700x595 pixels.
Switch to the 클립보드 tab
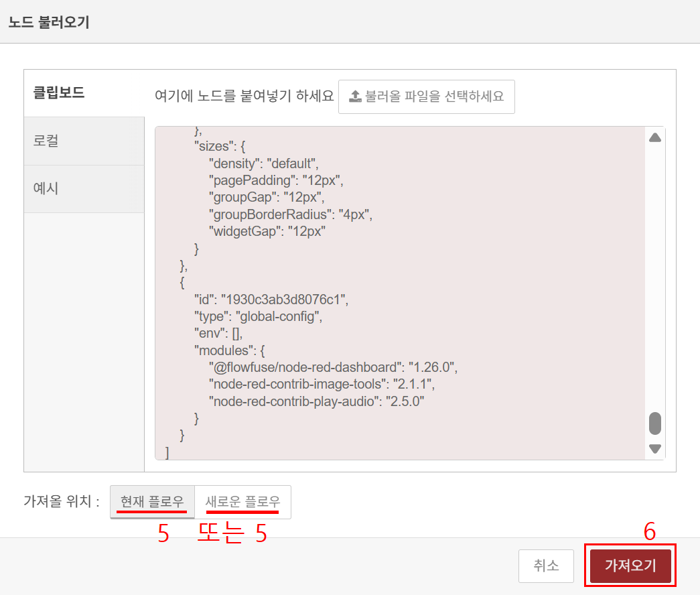tap(59, 93)
